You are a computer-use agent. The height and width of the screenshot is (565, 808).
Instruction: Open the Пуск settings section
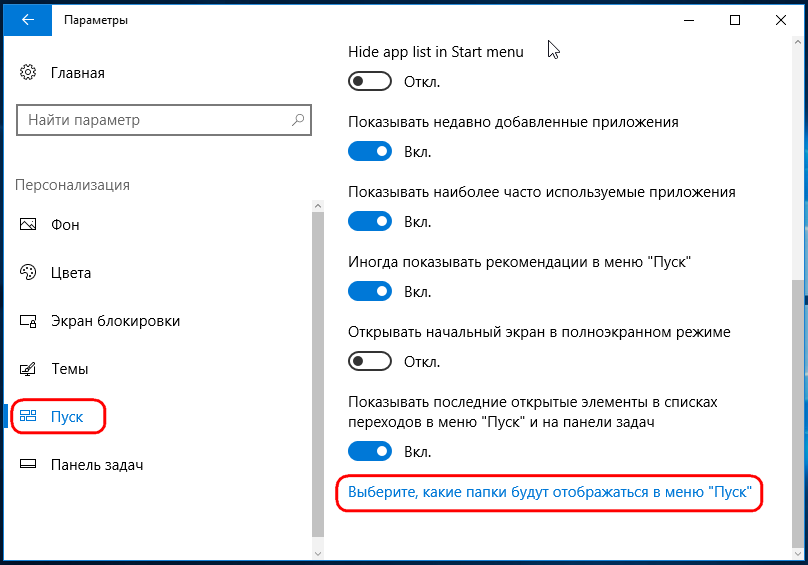click(67, 417)
